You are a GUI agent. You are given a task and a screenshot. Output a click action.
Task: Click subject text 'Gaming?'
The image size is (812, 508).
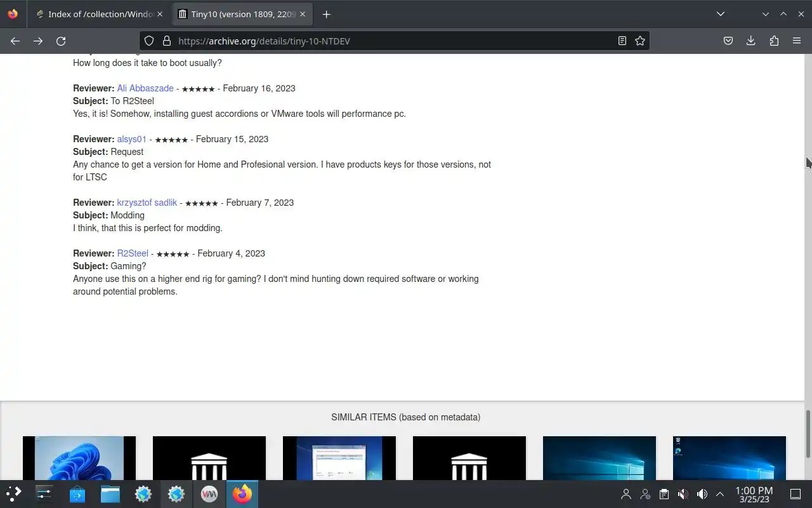[x=128, y=266]
